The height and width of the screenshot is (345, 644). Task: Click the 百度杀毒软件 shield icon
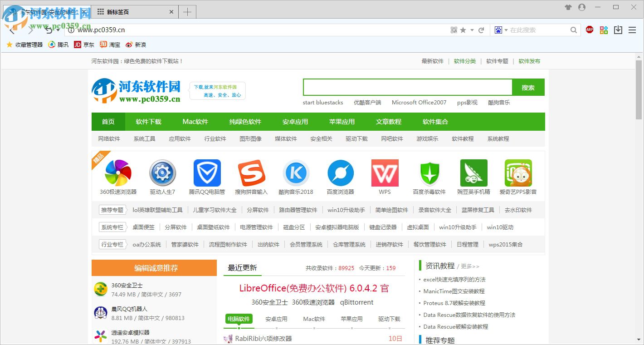pos(429,173)
